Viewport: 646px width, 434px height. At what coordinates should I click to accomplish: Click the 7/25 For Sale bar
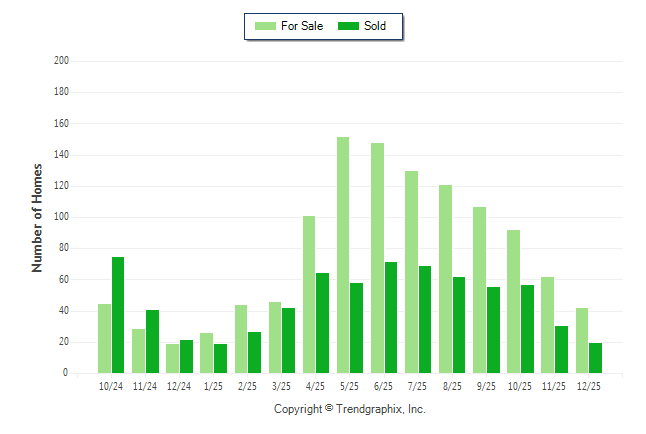tap(411, 272)
